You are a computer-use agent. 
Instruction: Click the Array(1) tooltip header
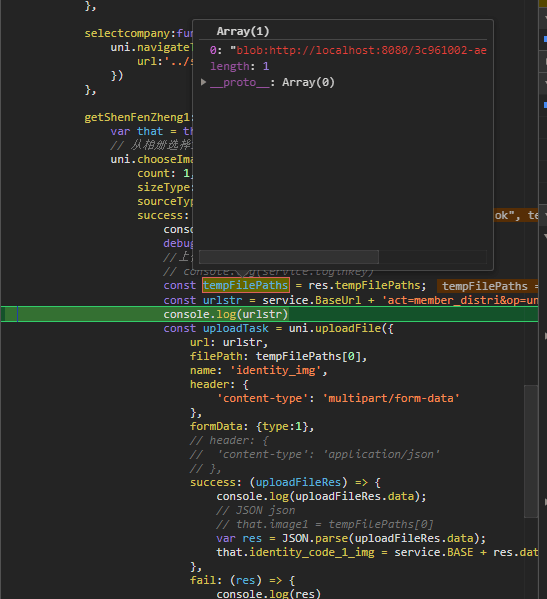(243, 31)
